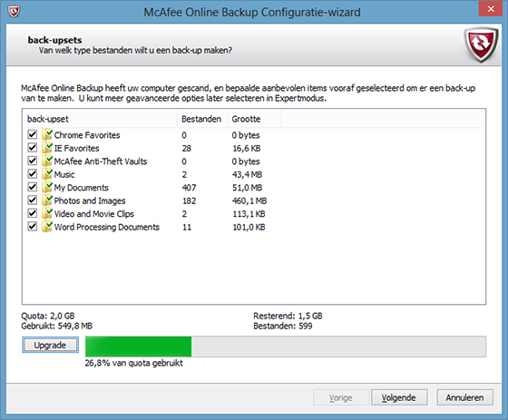
Task: Uncheck the Video and Movie Clips checkbox
Action: pos(33,213)
